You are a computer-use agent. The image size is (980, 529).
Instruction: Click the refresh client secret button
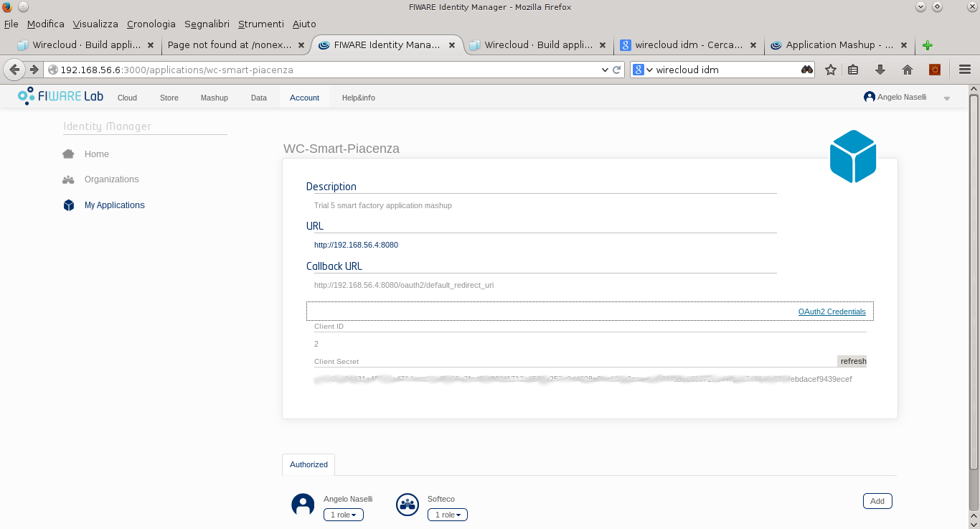853,361
